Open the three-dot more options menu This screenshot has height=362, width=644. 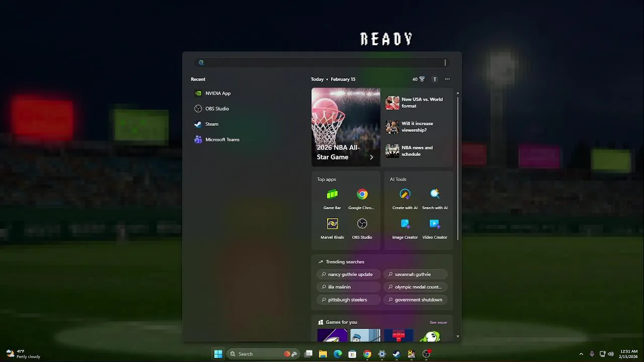[x=447, y=79]
